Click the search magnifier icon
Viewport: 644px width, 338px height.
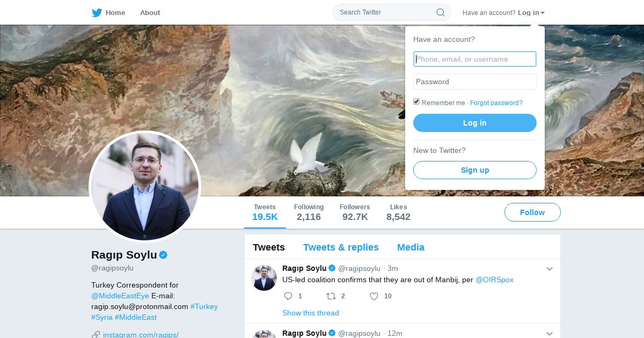point(441,12)
